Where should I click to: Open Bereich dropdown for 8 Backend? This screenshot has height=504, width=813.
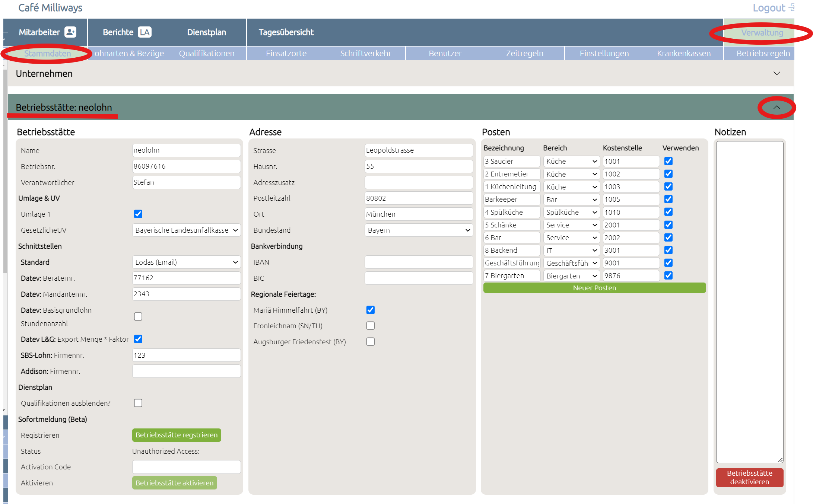coord(571,250)
